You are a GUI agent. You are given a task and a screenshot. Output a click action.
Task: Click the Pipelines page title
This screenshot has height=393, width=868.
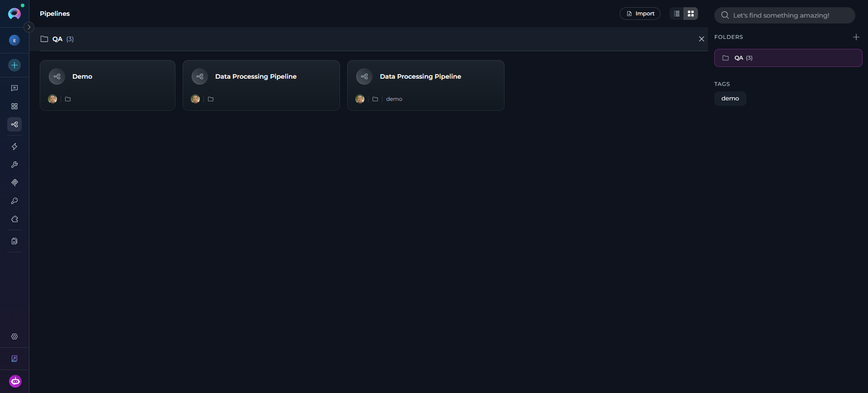(x=55, y=14)
